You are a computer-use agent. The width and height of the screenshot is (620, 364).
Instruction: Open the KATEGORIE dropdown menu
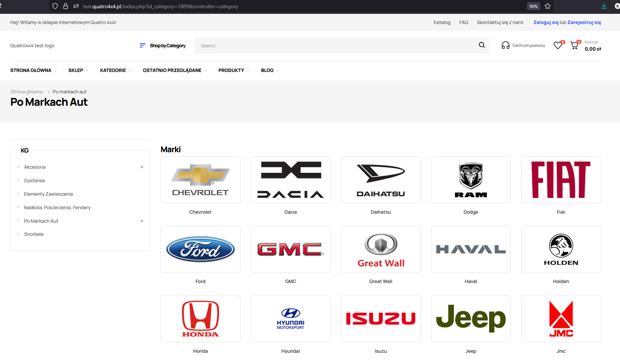pos(115,70)
